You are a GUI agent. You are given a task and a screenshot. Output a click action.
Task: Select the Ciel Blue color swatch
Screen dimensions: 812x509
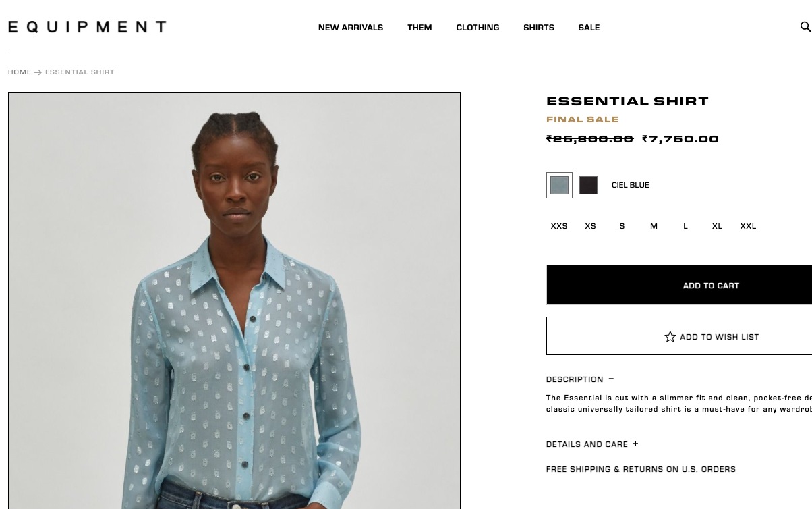559,185
